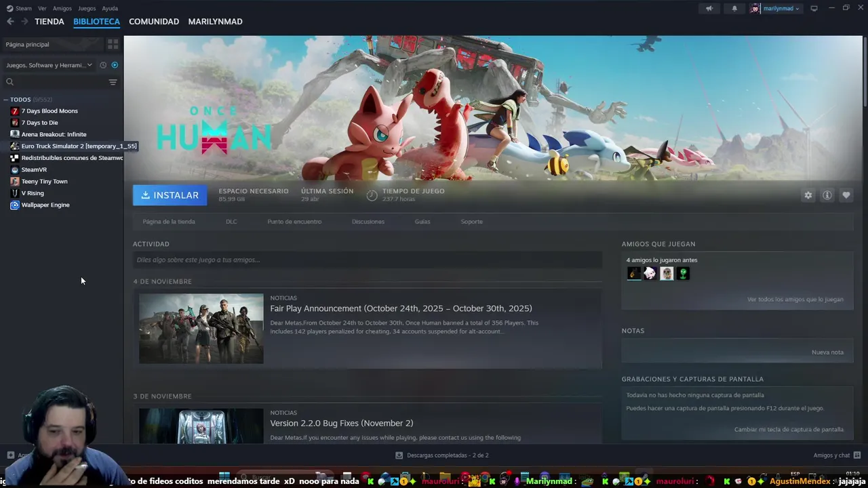Toggle ready-to-play filter icon
Screen dimensions: 868x488
(x=115, y=65)
